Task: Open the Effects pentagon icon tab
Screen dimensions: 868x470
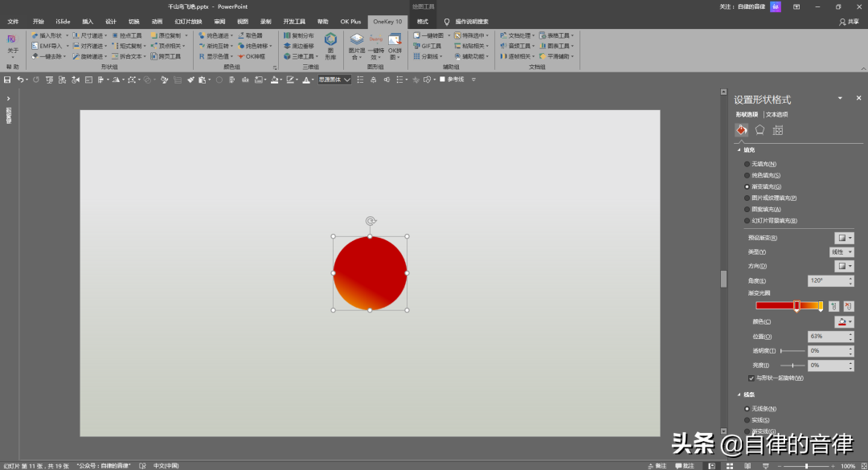Action: 759,130
